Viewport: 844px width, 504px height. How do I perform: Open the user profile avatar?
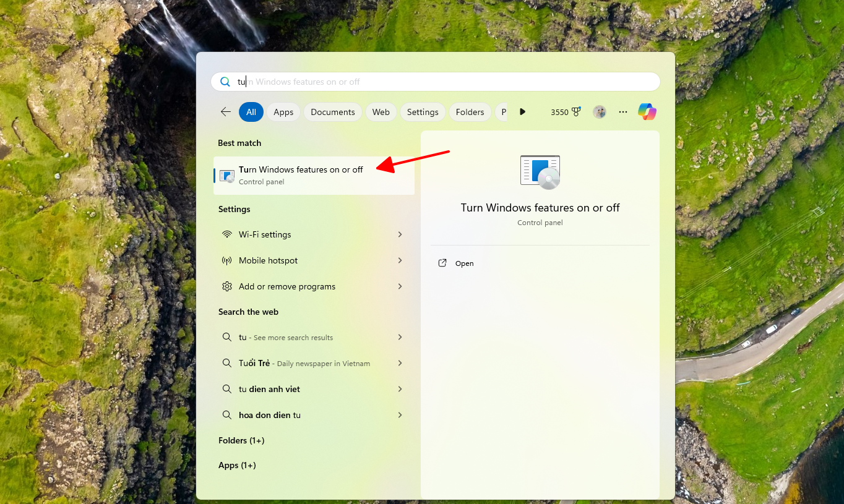[x=599, y=112]
